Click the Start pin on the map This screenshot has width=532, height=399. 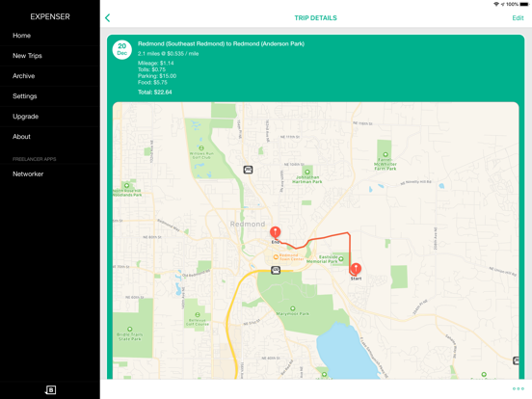point(356,269)
